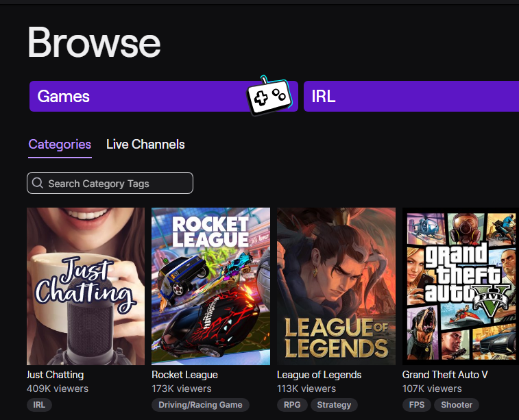Open the Rocket League cover art
Image resolution: width=519 pixels, height=420 pixels.
[211, 286]
